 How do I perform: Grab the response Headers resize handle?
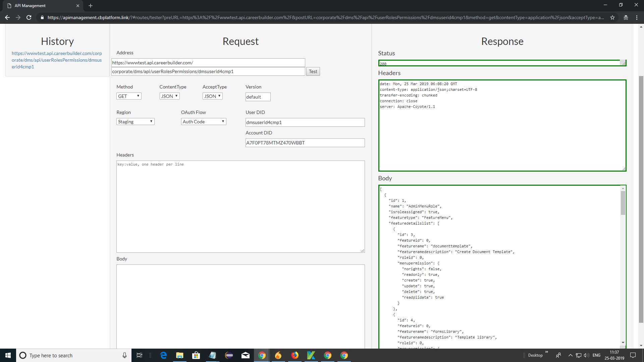tap(624, 169)
